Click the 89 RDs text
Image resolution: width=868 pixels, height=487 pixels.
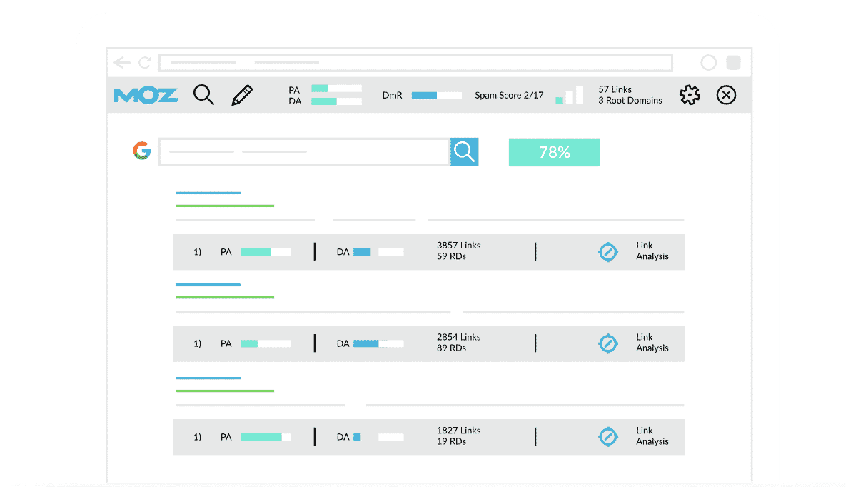point(451,348)
